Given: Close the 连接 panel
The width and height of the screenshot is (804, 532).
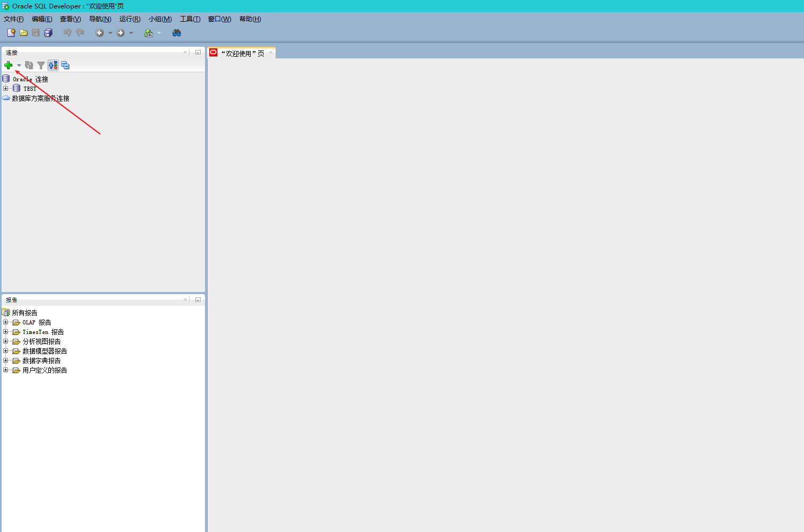Looking at the screenshot, I should [x=185, y=52].
